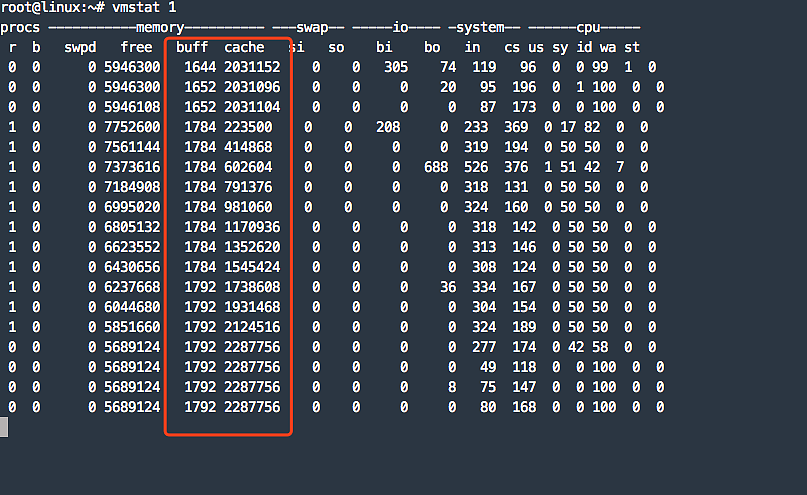Screen dimensions: 807x495
Task: Click the cache value 2124516
Action: 252,327
